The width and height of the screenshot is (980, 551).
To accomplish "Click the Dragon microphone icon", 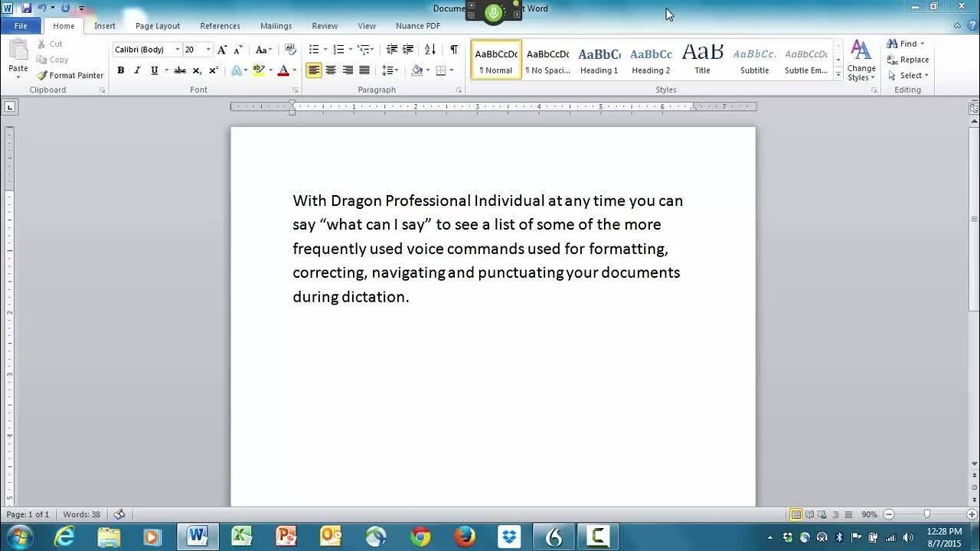I will pos(494,11).
